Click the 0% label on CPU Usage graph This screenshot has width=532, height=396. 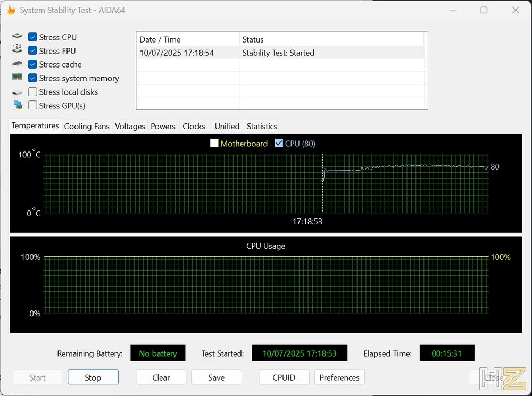pyautogui.click(x=35, y=313)
